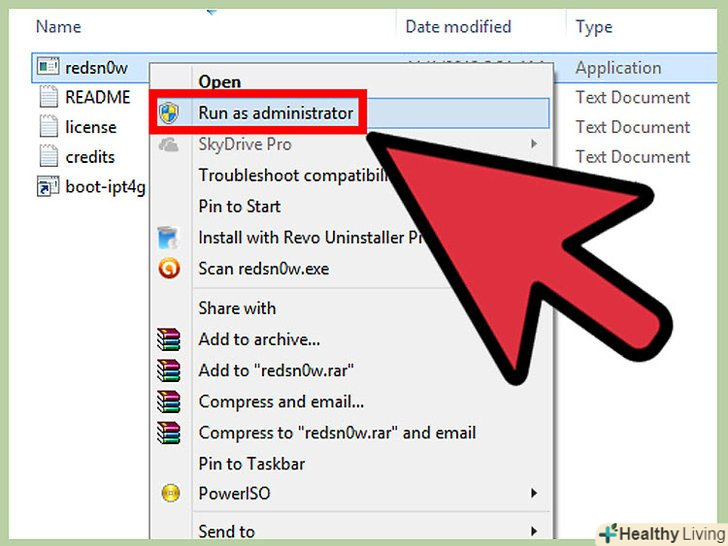Select the README file name
Viewport: 728px width, 546px height.
[x=98, y=97]
